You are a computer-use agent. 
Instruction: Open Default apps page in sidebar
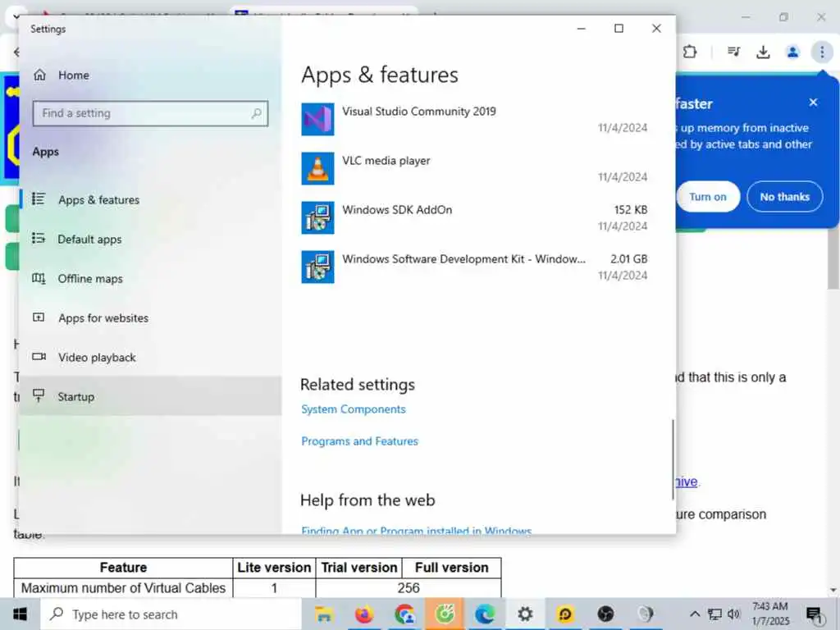pyautogui.click(x=151, y=239)
